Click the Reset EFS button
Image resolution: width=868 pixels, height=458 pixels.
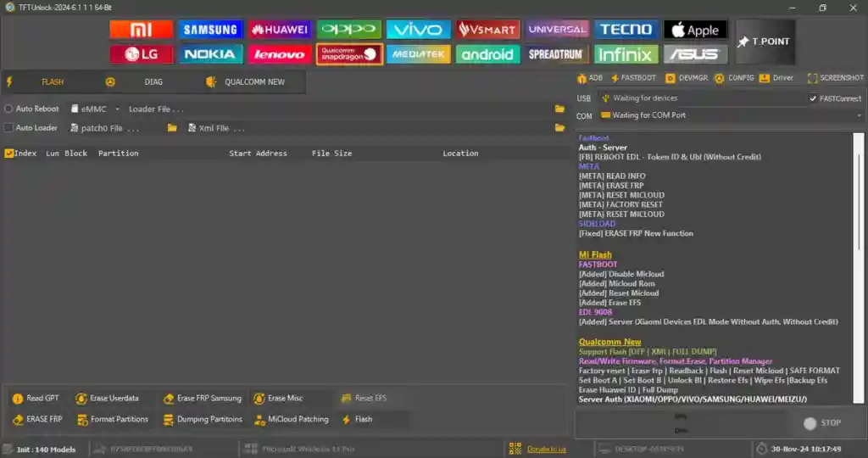tap(364, 398)
